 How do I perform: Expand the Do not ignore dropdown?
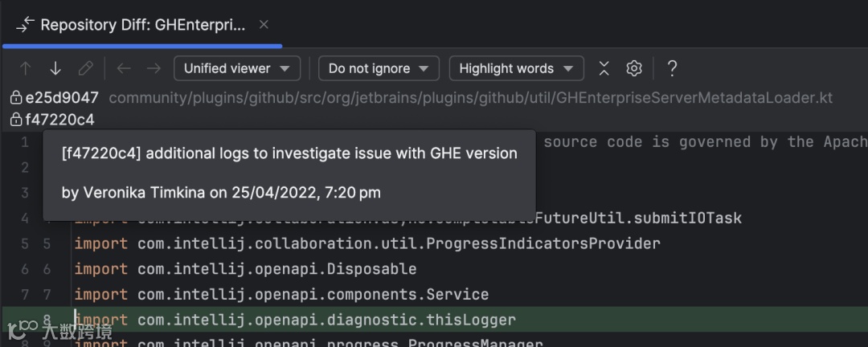coord(379,68)
